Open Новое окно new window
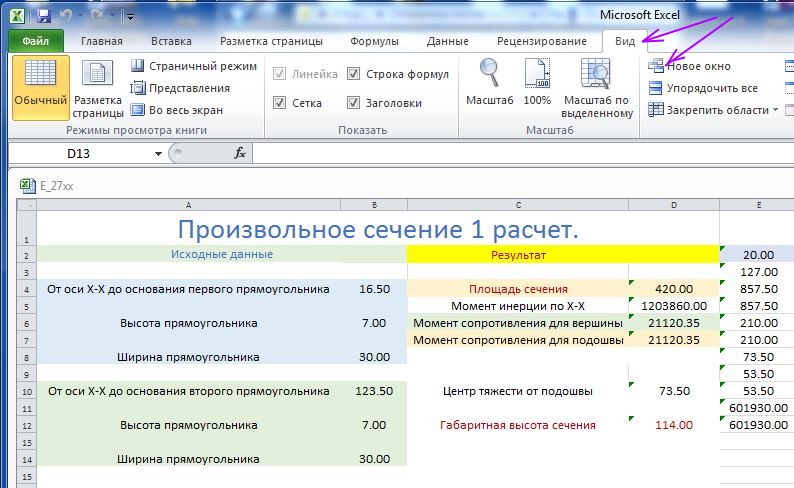Image resolution: width=794 pixels, height=488 pixels. tap(697, 66)
